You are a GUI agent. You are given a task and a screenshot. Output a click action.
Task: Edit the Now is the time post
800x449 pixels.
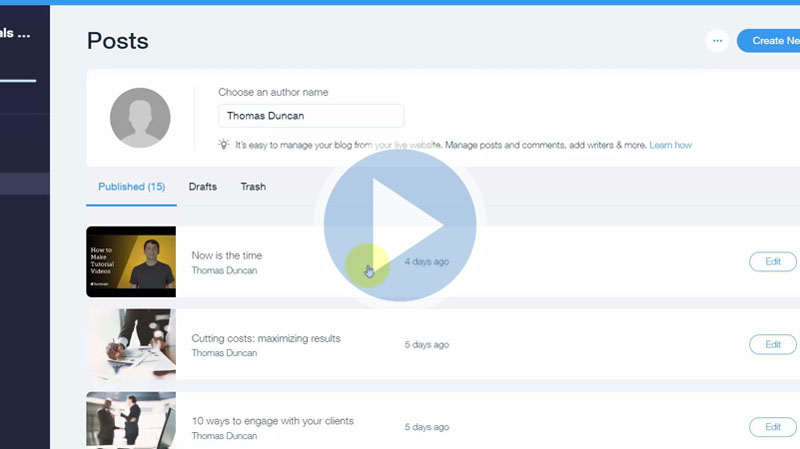pos(773,261)
